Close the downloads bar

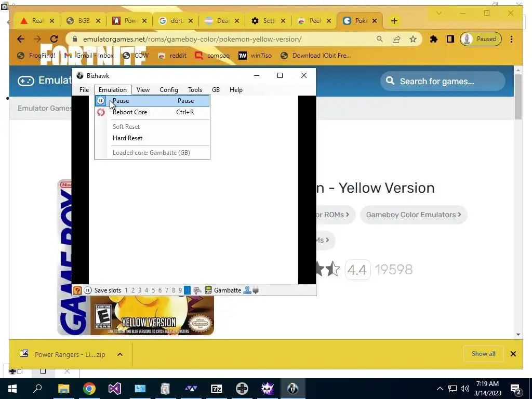click(513, 354)
